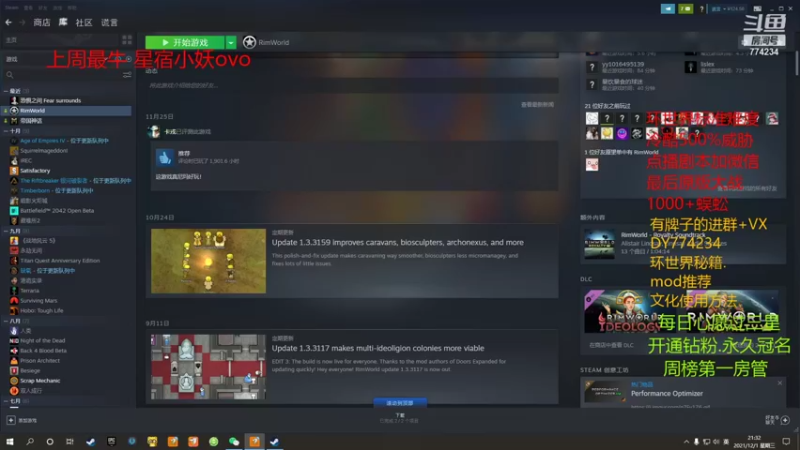The image size is (800, 450).
Task: Select RimWorld in the game list
Action: pos(67,111)
